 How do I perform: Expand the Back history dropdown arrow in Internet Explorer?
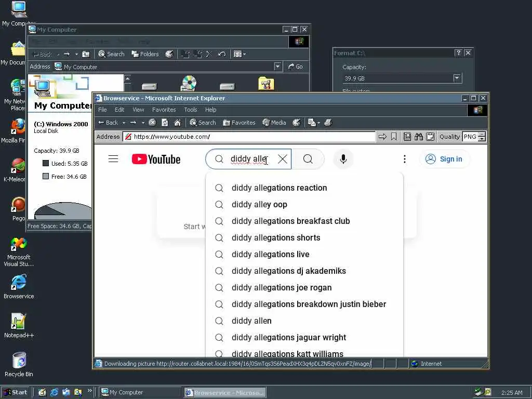(124, 123)
